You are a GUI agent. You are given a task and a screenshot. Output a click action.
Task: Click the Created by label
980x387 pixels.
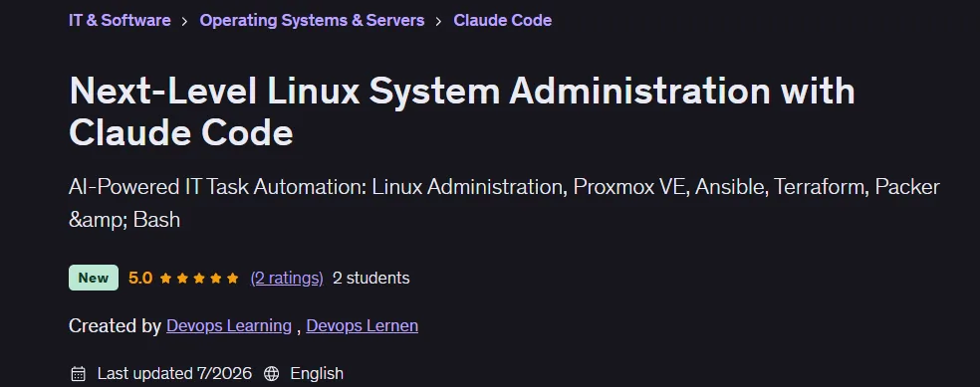click(x=115, y=326)
